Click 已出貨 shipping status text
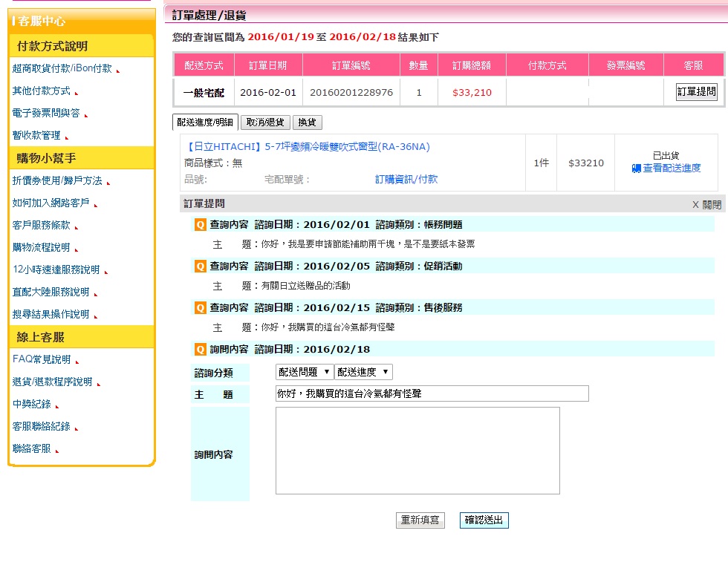The image size is (728, 562). pos(666,155)
